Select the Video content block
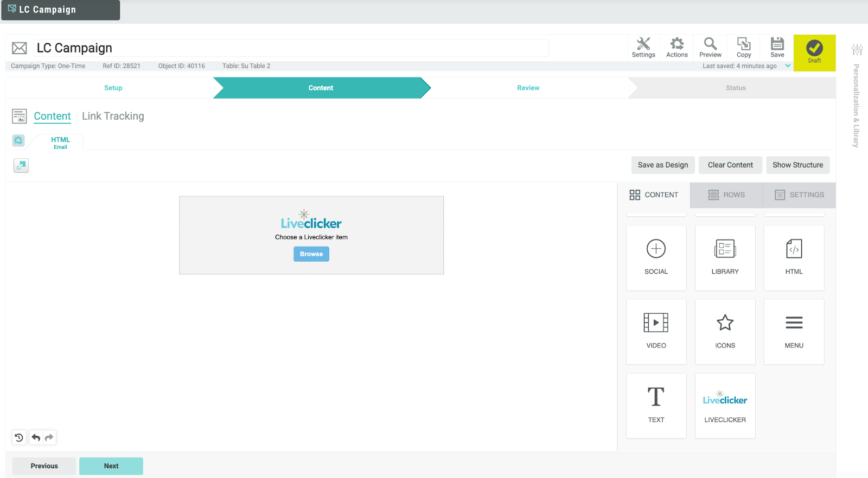868x478 pixels. click(x=656, y=331)
